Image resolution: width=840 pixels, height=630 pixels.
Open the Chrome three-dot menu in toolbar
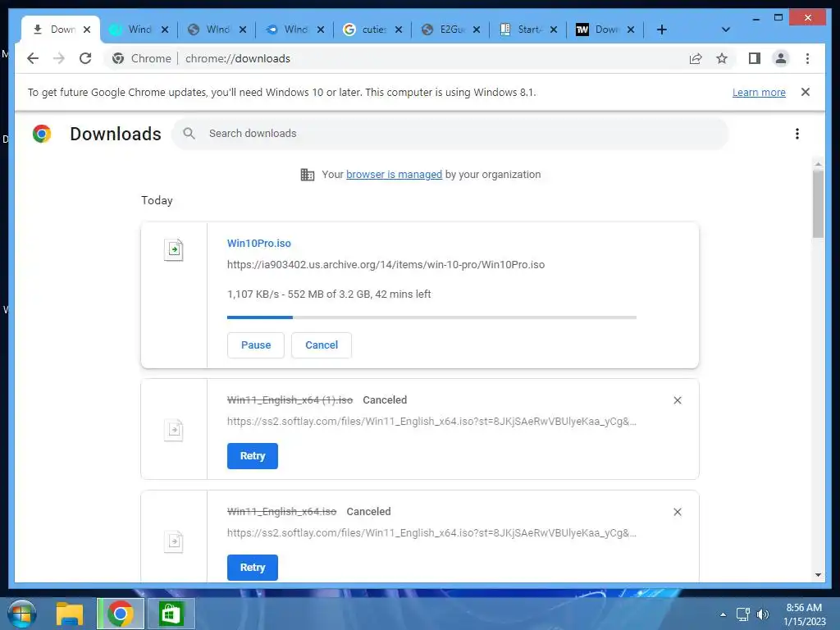(x=807, y=58)
